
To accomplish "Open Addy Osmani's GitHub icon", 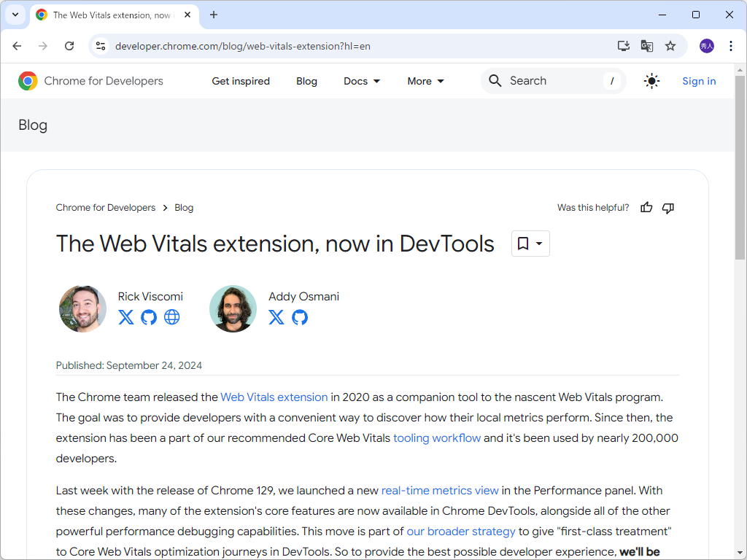I will [x=299, y=317].
